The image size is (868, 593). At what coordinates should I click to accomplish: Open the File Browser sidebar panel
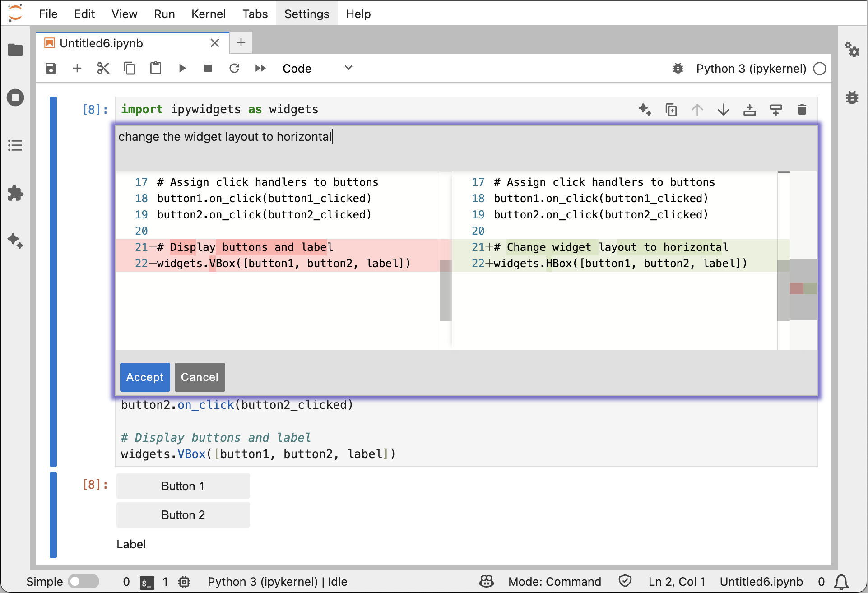pyautogui.click(x=15, y=50)
